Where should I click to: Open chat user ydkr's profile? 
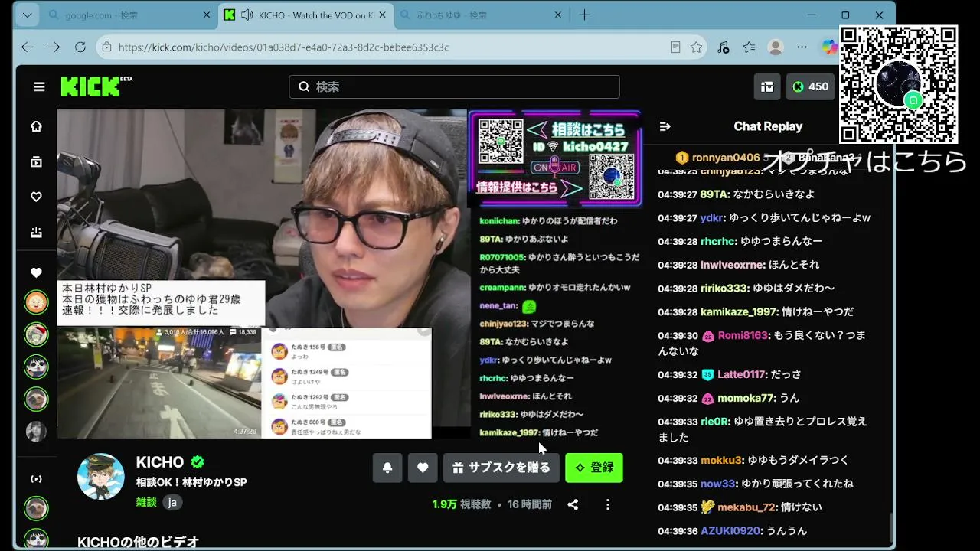pos(712,218)
